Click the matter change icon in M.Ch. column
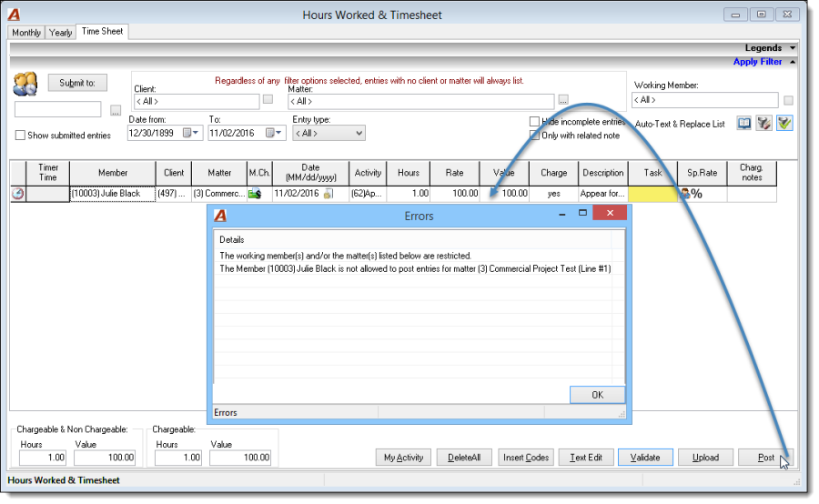819x504 pixels. click(x=255, y=194)
